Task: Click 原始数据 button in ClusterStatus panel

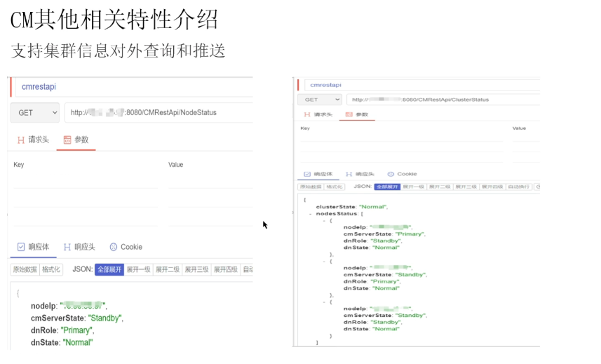Action: click(x=311, y=187)
